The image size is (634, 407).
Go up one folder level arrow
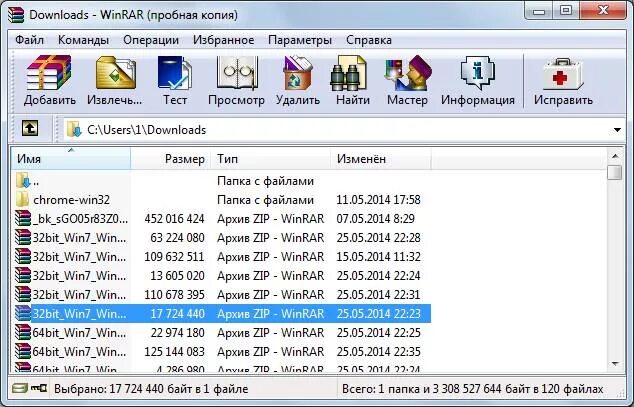(x=30, y=129)
